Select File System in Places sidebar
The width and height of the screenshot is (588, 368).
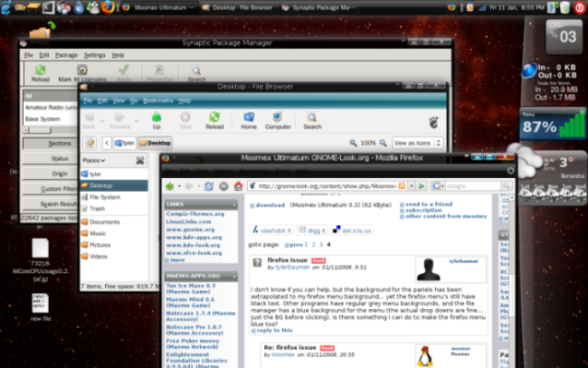pos(114,197)
